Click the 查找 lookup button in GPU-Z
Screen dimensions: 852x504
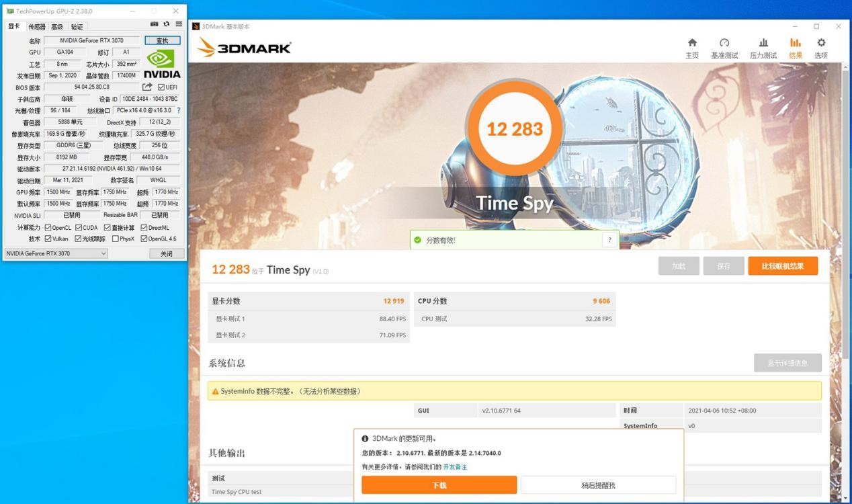pyautogui.click(x=162, y=40)
